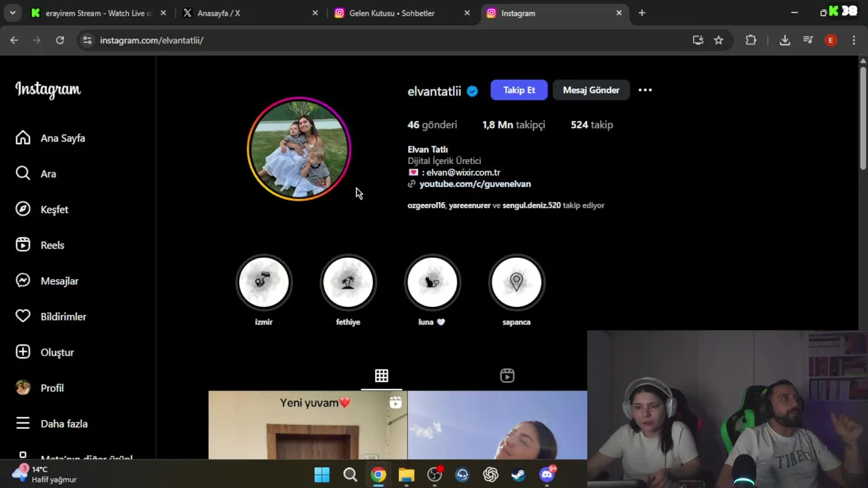Open the Ara search option
This screenshot has width=868, height=488.
coord(36,174)
